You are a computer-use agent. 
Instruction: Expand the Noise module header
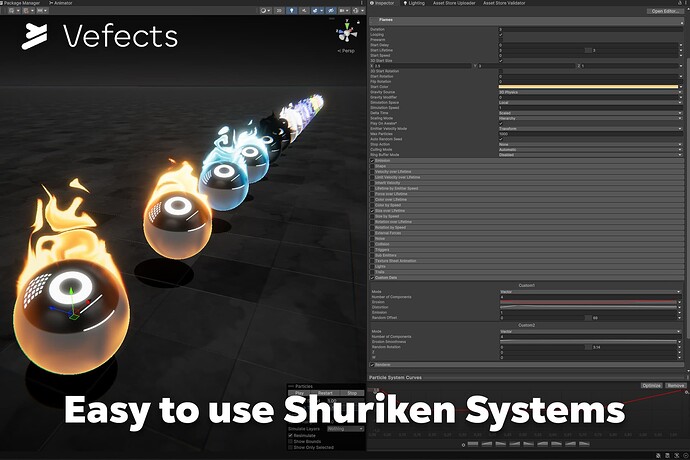526,239
